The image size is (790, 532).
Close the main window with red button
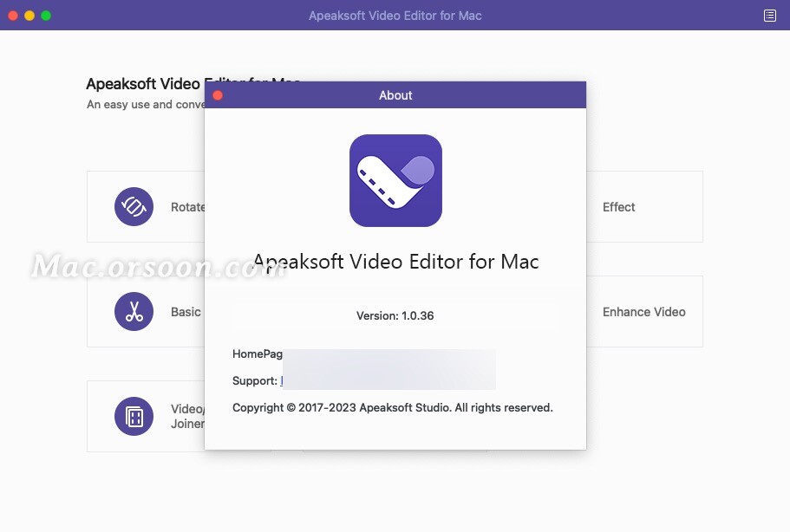point(14,16)
